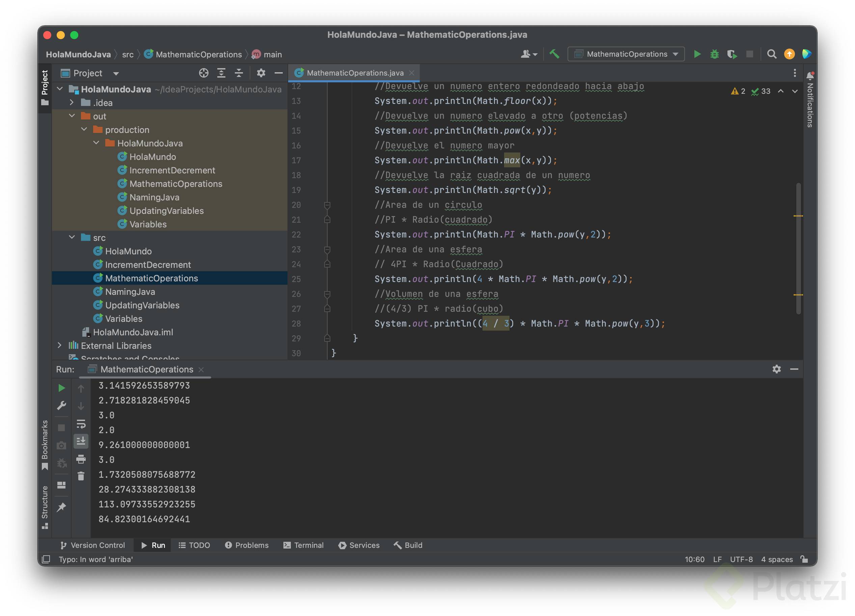This screenshot has height=616, width=855.
Task: Click 4 spaces indent setting
Action: tap(777, 559)
